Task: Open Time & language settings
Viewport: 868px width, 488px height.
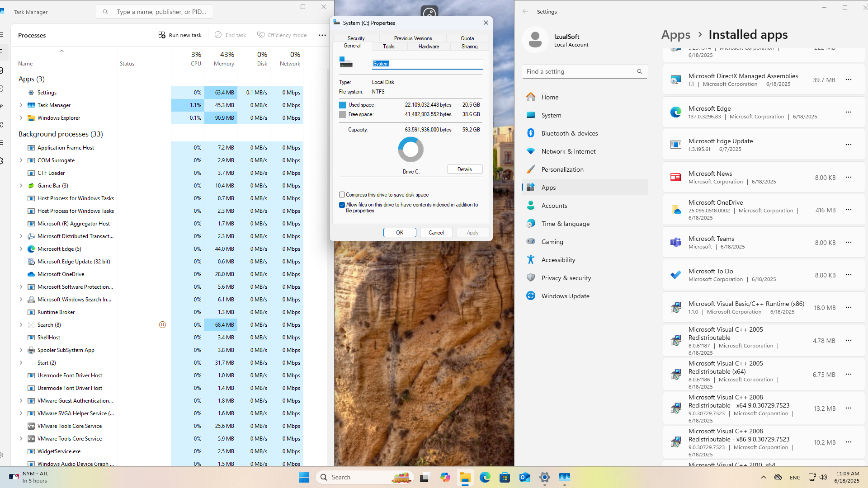Action: (585, 224)
